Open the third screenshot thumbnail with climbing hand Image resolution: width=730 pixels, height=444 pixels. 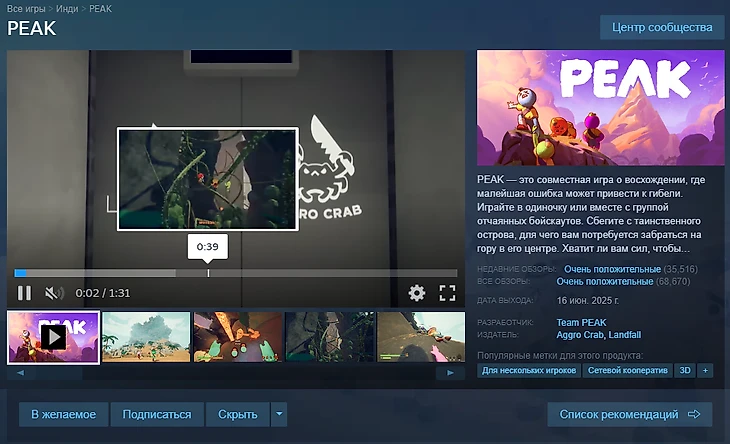(238, 337)
